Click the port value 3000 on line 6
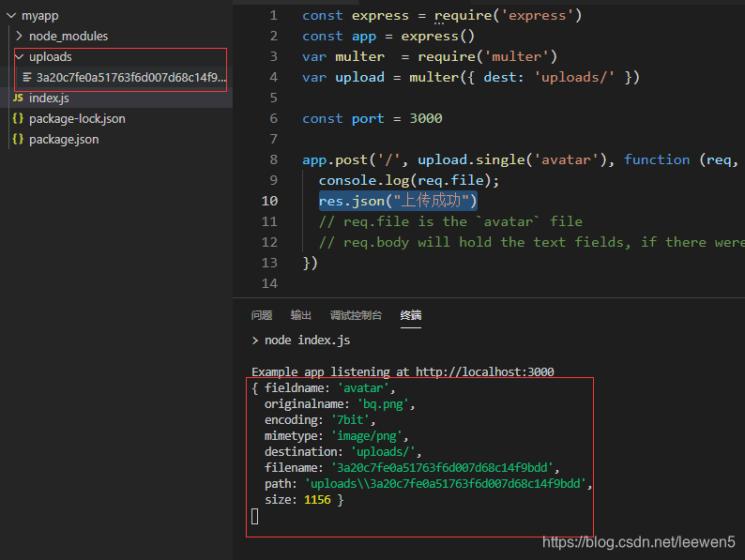 (426, 119)
